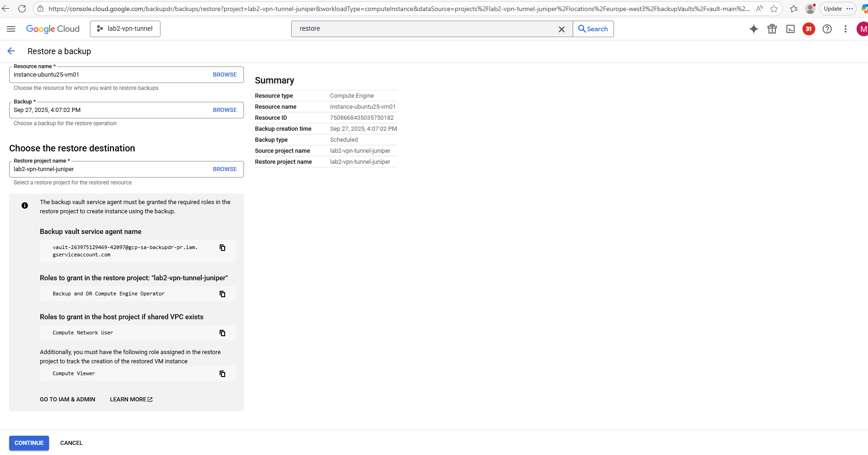Viewport: 868px width, 455px height.
Task: Activate Cloud Shell terminal icon
Action: coord(791,29)
